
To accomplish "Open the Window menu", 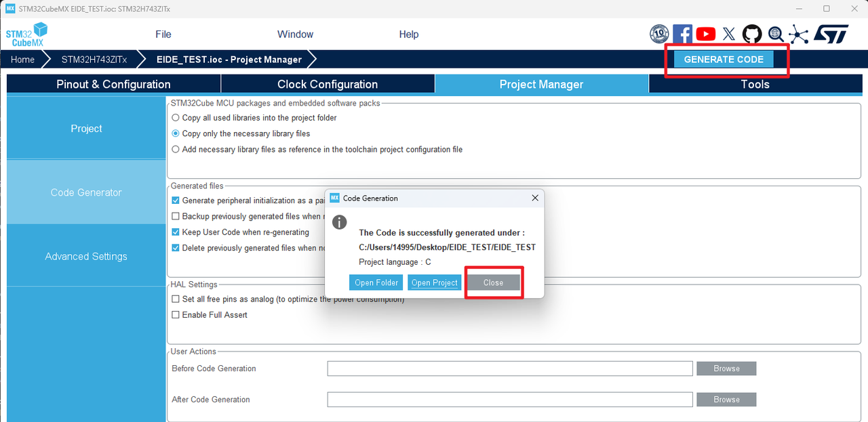I will pos(295,34).
